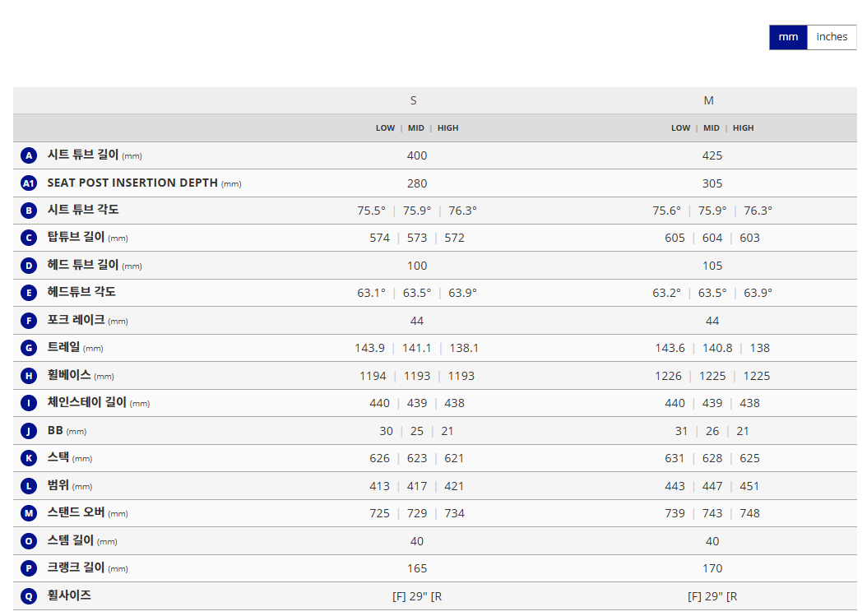This screenshot has height=616, width=867.
Task: Click the Q wheel size badge
Action: (30, 596)
